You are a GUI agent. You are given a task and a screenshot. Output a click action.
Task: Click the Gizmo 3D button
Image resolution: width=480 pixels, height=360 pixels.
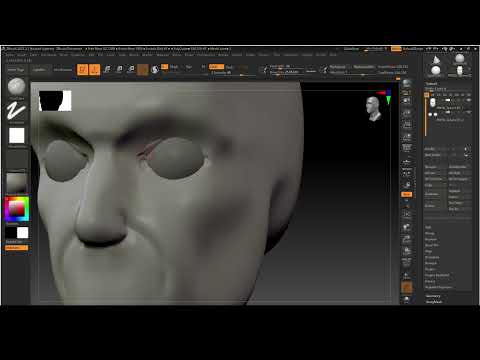click(x=143, y=69)
